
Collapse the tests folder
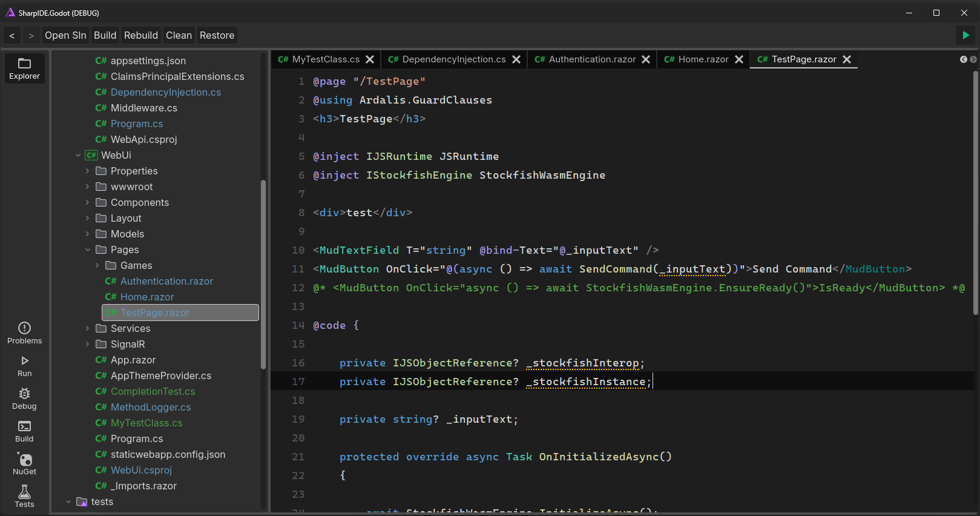68,501
